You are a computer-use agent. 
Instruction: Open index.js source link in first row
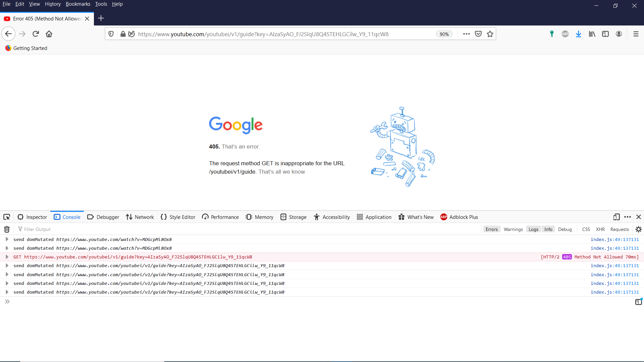(x=614, y=239)
